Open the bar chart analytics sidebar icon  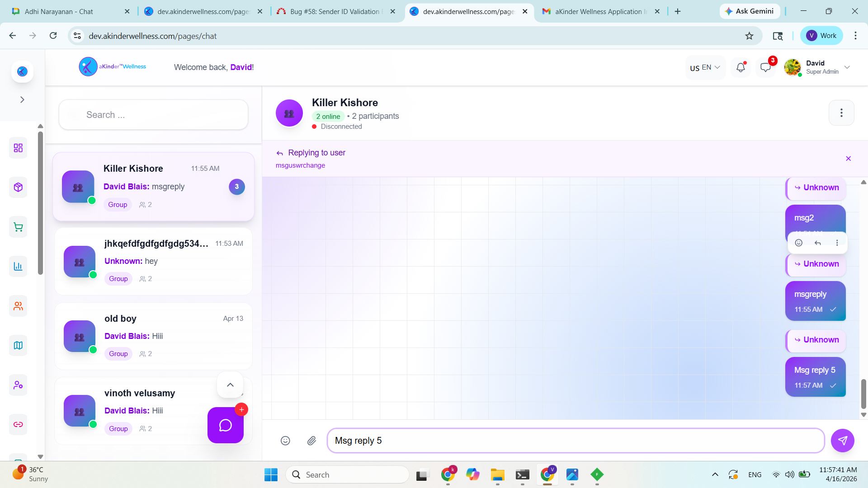click(18, 266)
